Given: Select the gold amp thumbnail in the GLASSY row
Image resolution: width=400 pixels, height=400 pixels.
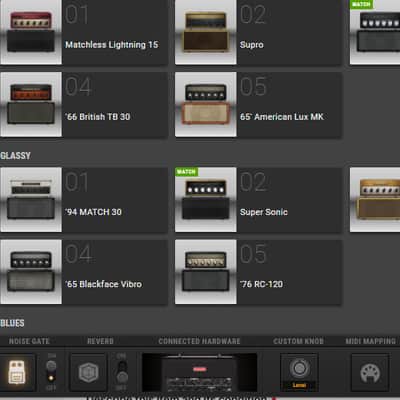Looking at the screenshot, I should [x=375, y=200].
